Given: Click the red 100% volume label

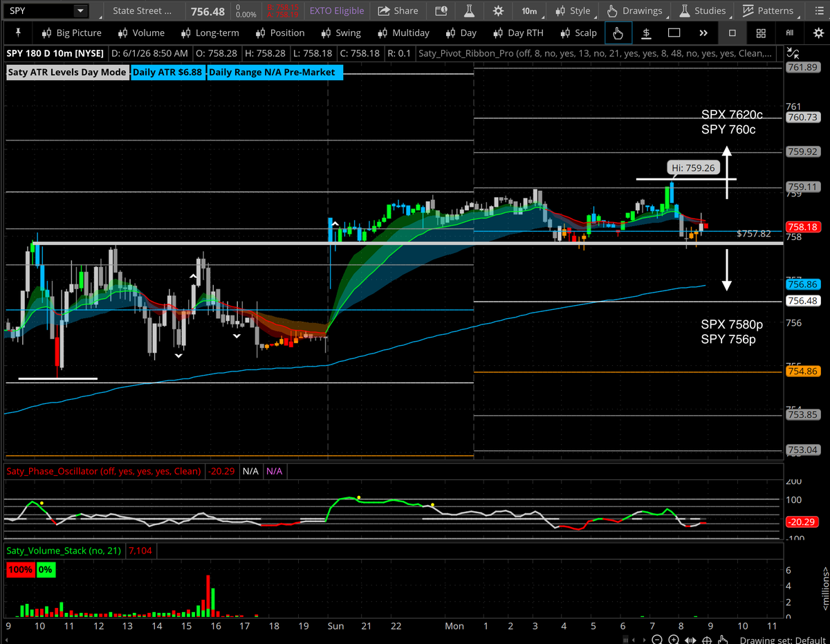Looking at the screenshot, I should coord(20,570).
